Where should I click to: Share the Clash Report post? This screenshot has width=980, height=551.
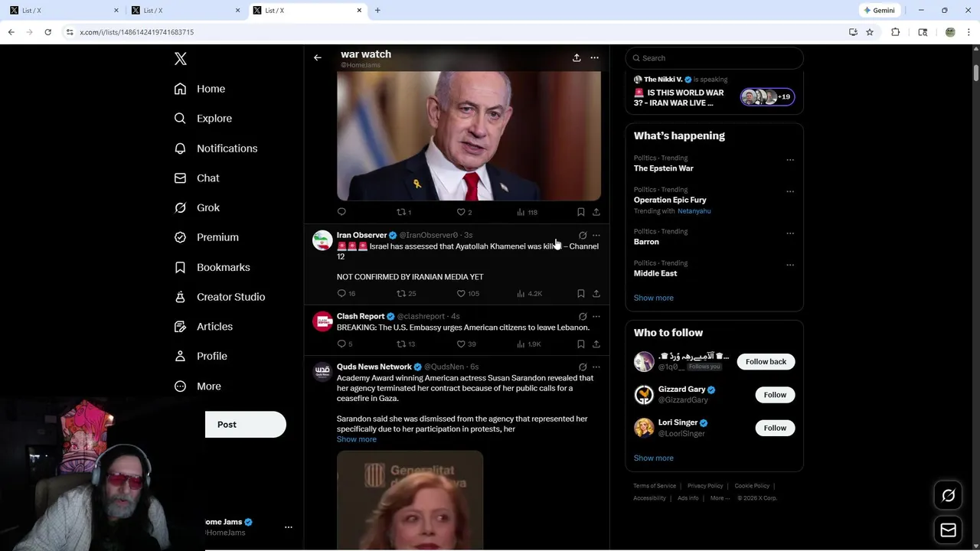pos(596,344)
